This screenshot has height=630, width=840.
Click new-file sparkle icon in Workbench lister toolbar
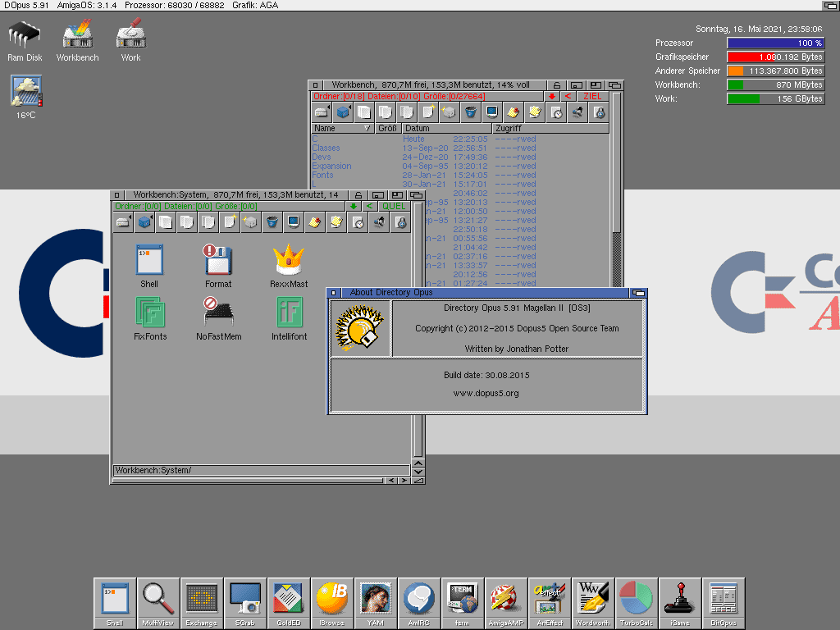(x=427, y=112)
